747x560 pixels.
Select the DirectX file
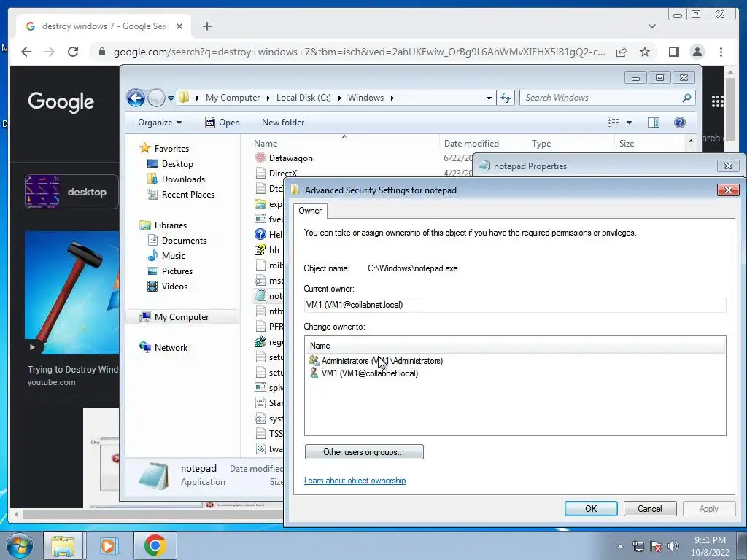coord(282,174)
